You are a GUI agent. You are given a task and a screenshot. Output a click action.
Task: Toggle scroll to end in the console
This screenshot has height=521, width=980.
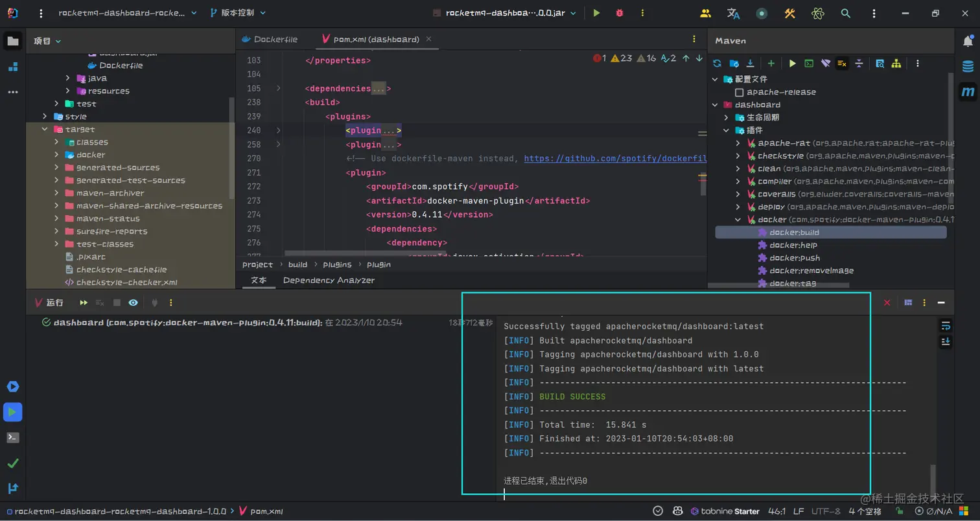[946, 342]
